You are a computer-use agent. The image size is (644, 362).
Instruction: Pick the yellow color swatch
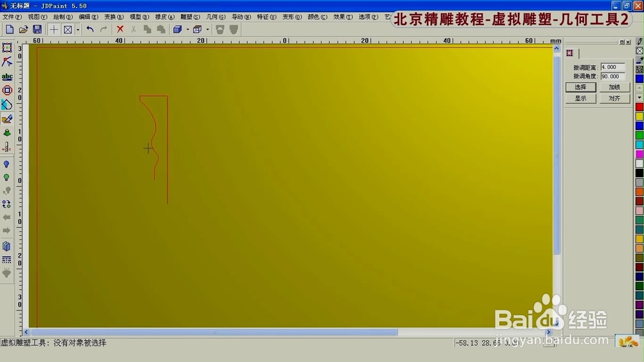pos(639,117)
